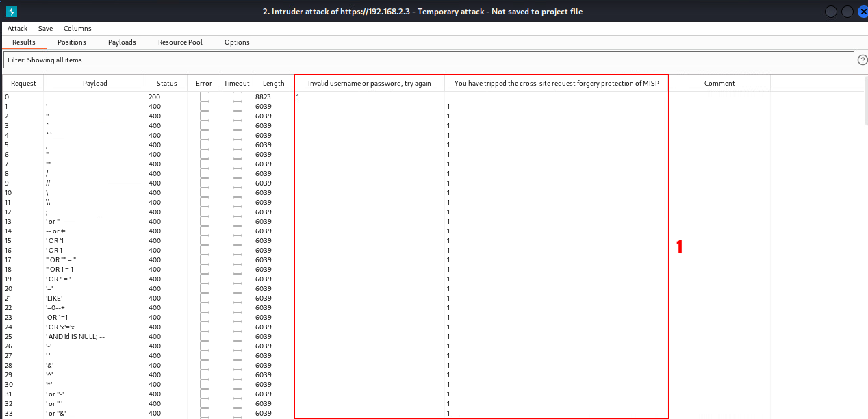
Task: Open the Attack menu
Action: 17,29
